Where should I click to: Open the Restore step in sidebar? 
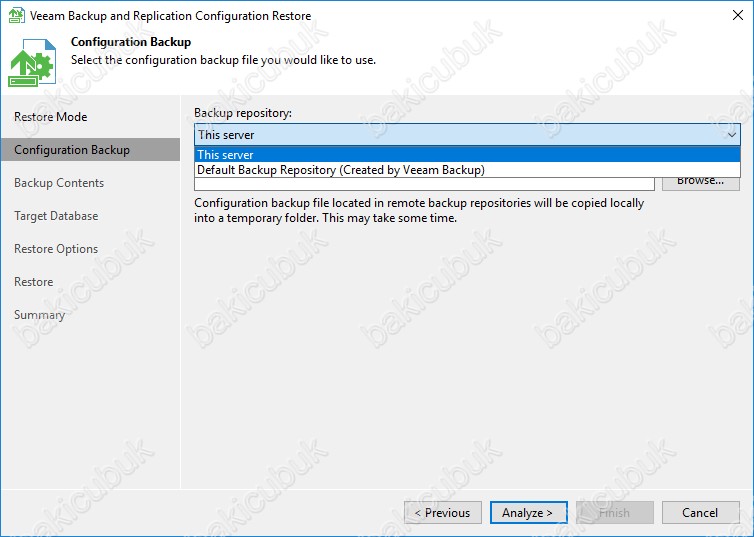pyautogui.click(x=34, y=282)
